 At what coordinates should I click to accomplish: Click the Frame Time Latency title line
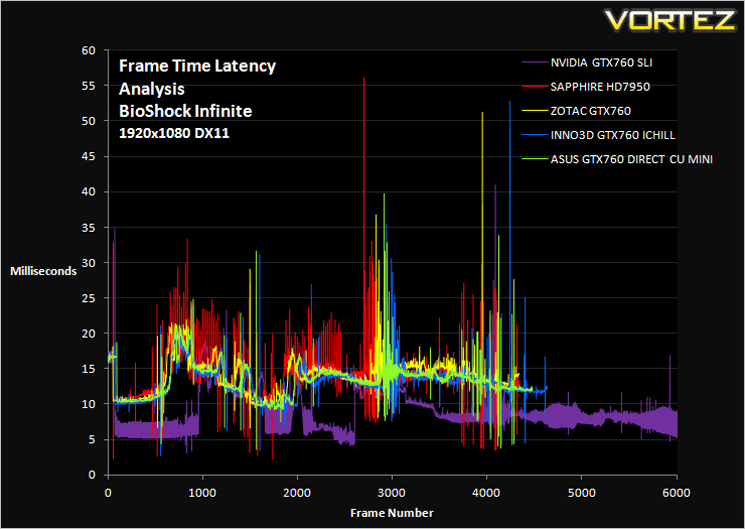[197, 66]
